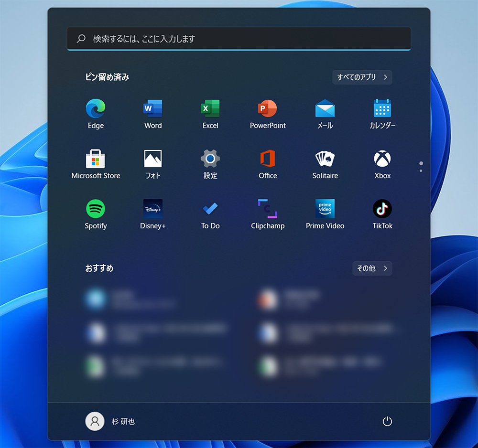Launch Clipchamp

tap(268, 215)
